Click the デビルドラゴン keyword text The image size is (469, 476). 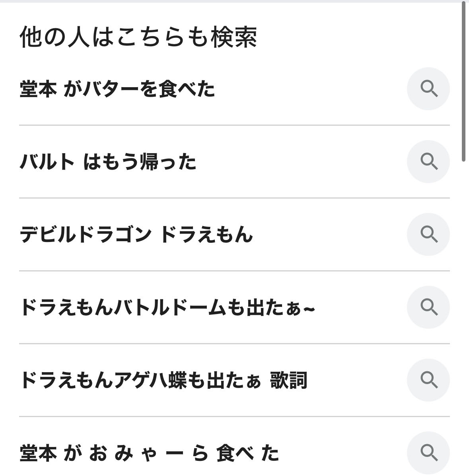point(86,235)
